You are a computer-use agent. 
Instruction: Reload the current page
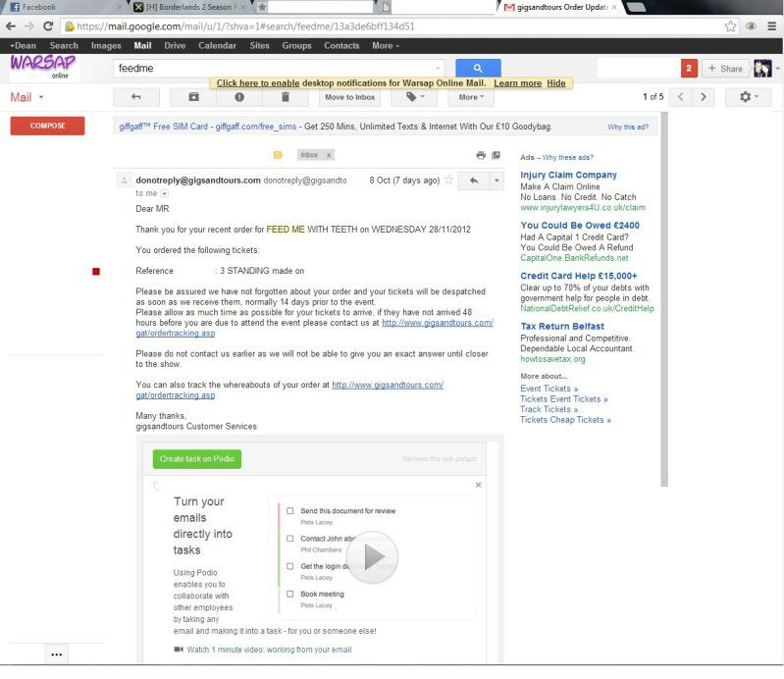48,26
